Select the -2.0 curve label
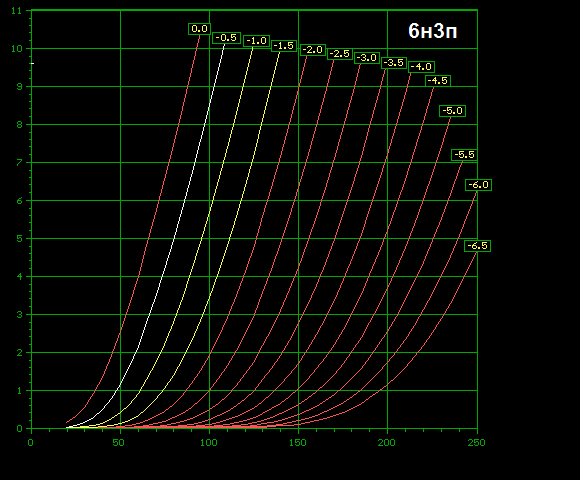 tap(313, 50)
